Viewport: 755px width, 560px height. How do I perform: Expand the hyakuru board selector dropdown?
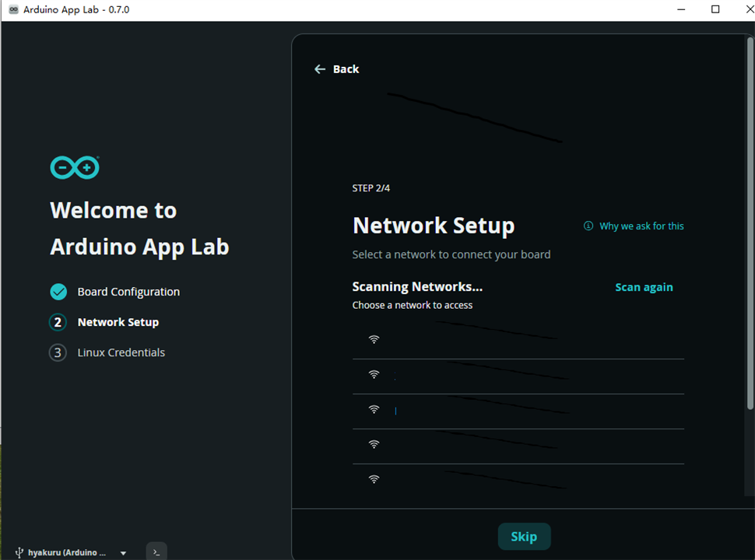[123, 553]
